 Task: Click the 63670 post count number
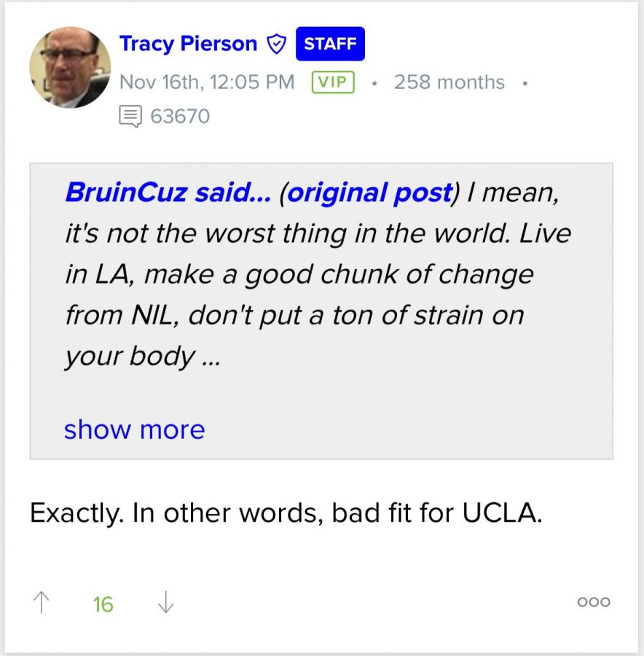pos(180,116)
